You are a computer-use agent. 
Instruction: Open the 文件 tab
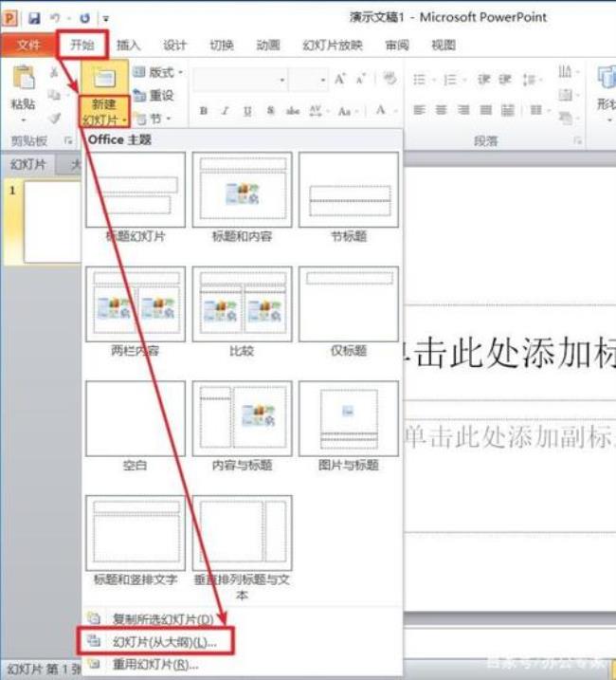pyautogui.click(x=28, y=45)
